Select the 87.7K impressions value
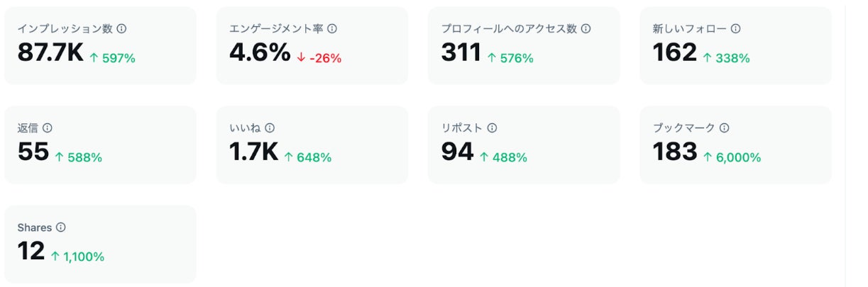The image size is (868, 287). click(50, 52)
